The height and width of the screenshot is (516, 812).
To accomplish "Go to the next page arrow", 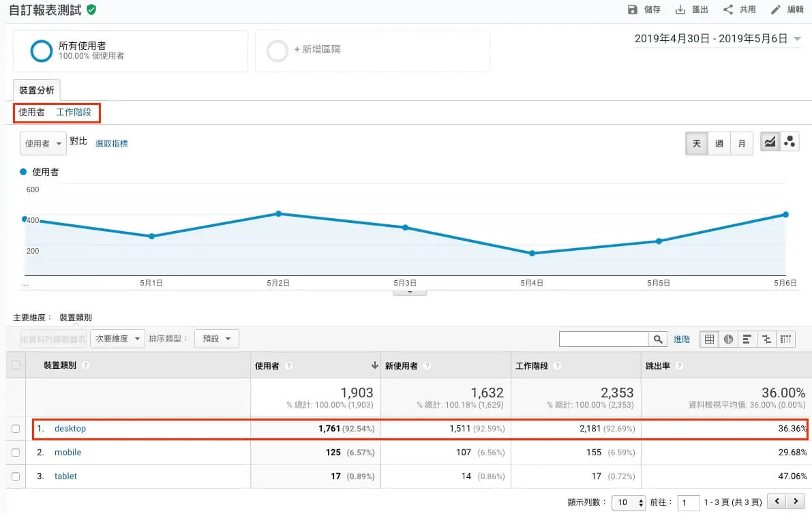I will coord(796,501).
